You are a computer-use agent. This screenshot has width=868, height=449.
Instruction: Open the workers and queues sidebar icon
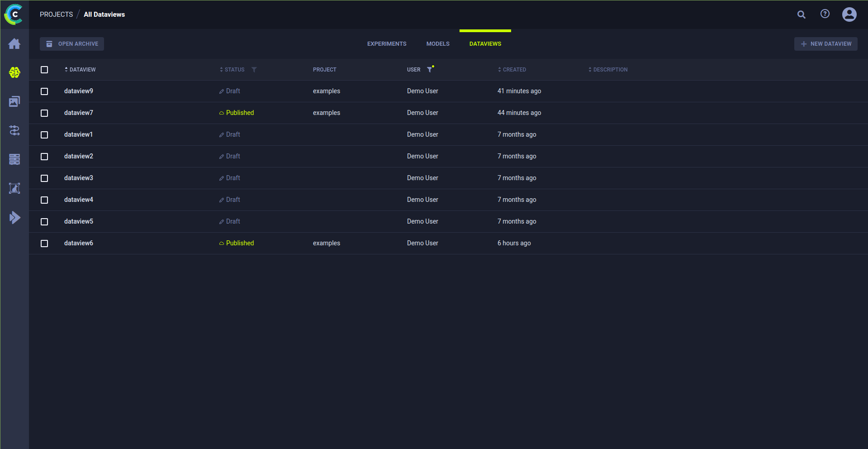(14, 159)
